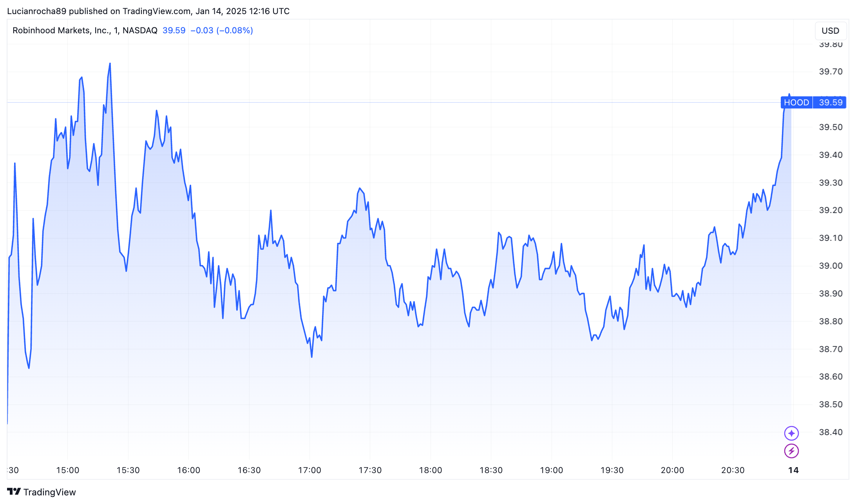Click the 20:30 time axis label
856x504 pixels.
(x=733, y=470)
